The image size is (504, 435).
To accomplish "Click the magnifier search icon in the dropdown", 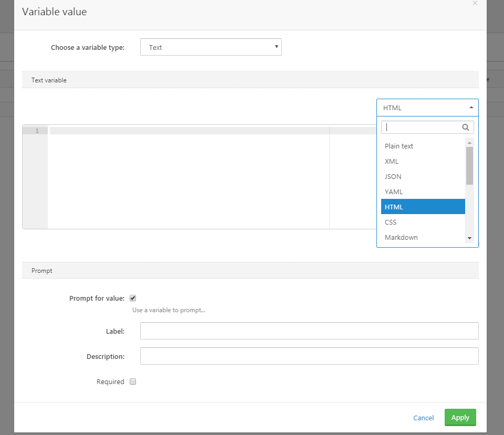I will pyautogui.click(x=465, y=127).
